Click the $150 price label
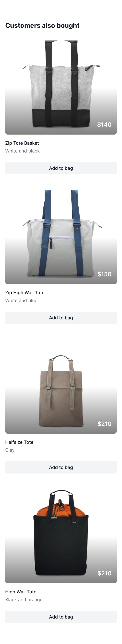 tap(104, 274)
